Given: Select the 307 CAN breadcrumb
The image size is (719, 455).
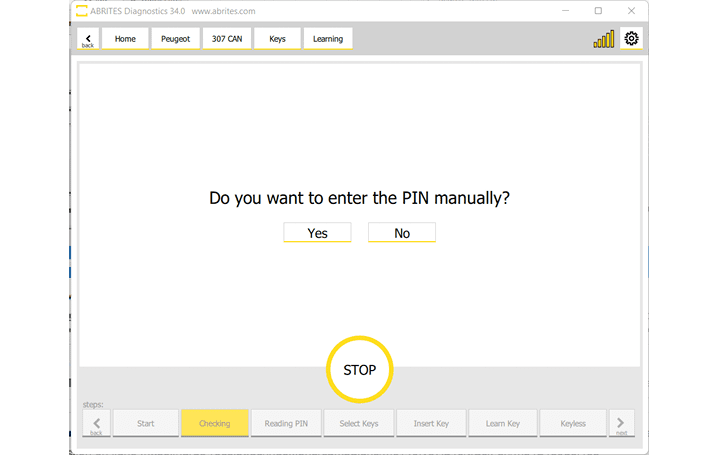Looking at the screenshot, I should point(226,39).
